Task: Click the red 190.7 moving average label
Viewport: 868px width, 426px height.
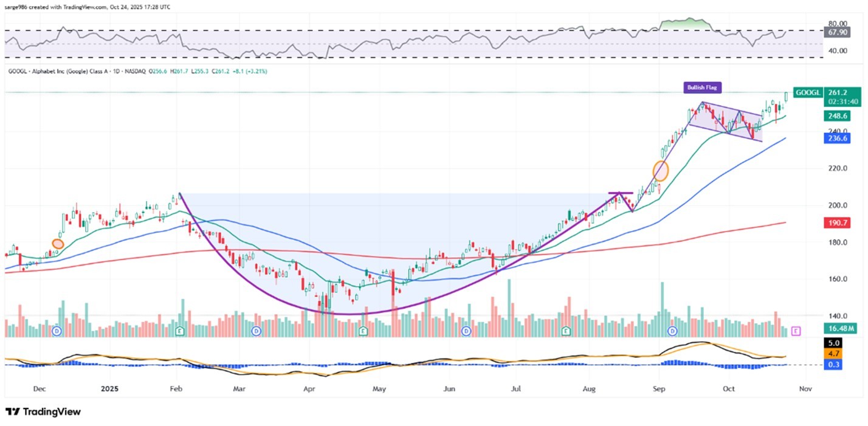Action: (x=840, y=223)
